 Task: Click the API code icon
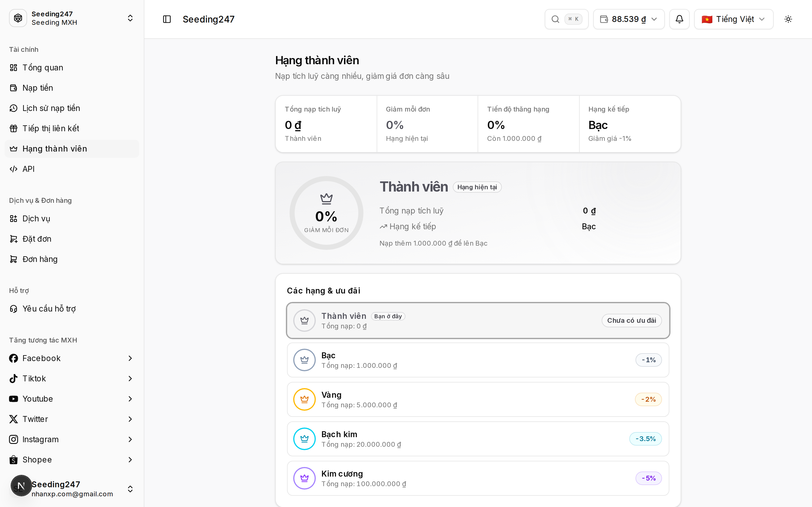[14, 169]
